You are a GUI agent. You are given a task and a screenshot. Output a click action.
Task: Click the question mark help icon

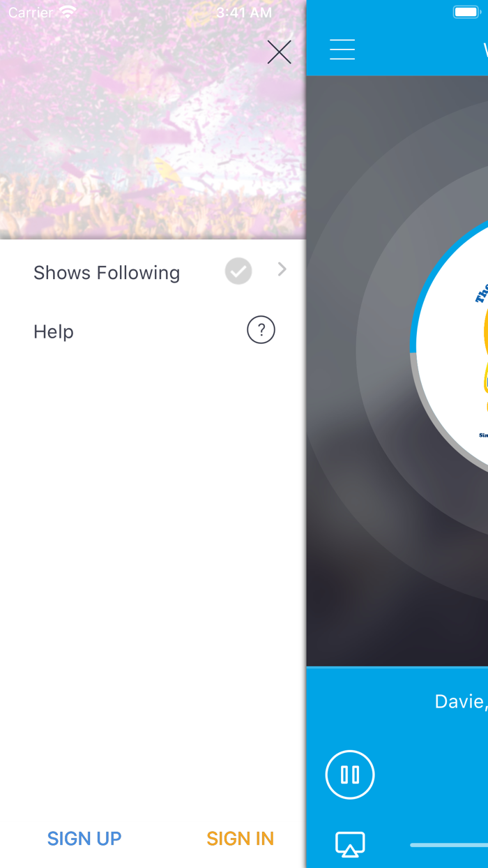pyautogui.click(x=261, y=330)
